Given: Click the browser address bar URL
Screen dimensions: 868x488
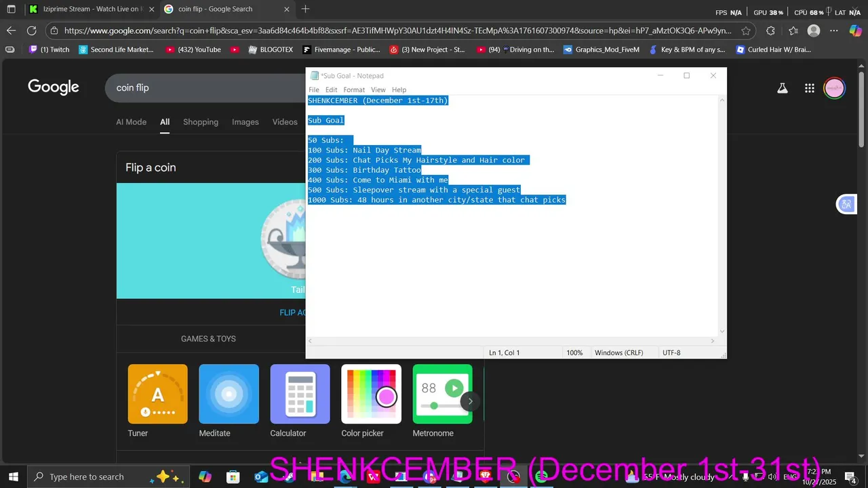Looking at the screenshot, I should pyautogui.click(x=398, y=30).
